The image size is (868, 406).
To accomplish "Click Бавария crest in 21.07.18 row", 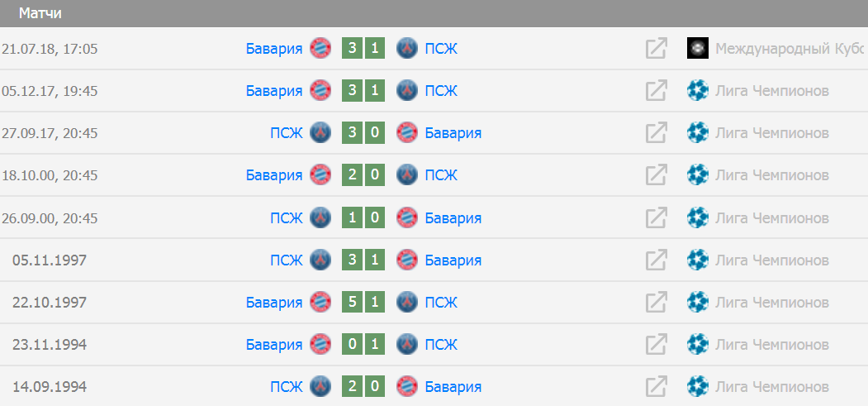I will 320,49.
